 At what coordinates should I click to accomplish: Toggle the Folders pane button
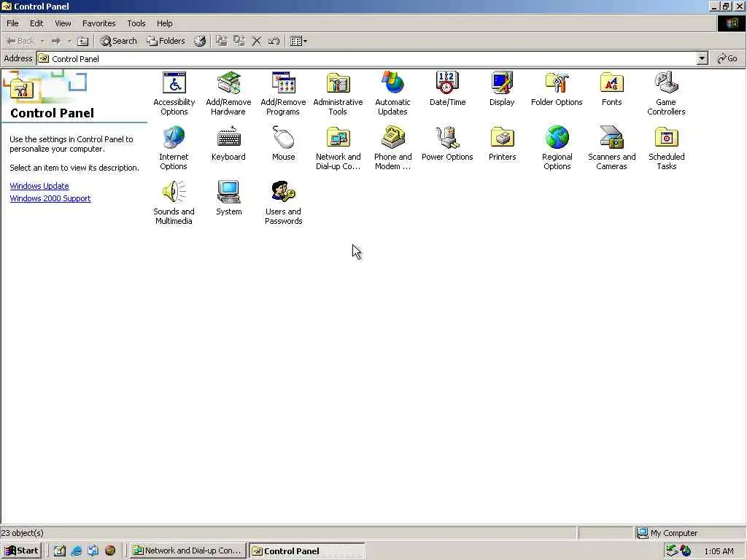[166, 42]
